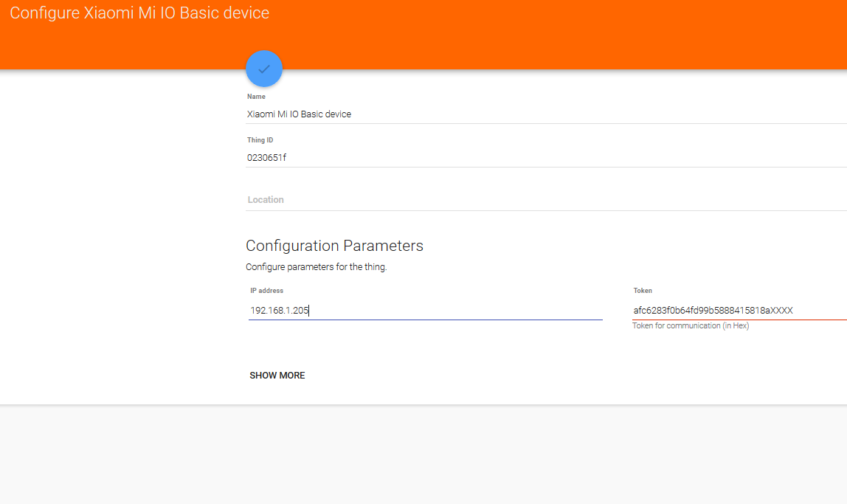Click the 'Token for communication (in Hex)' hint
The width and height of the screenshot is (847, 504).
tap(691, 325)
